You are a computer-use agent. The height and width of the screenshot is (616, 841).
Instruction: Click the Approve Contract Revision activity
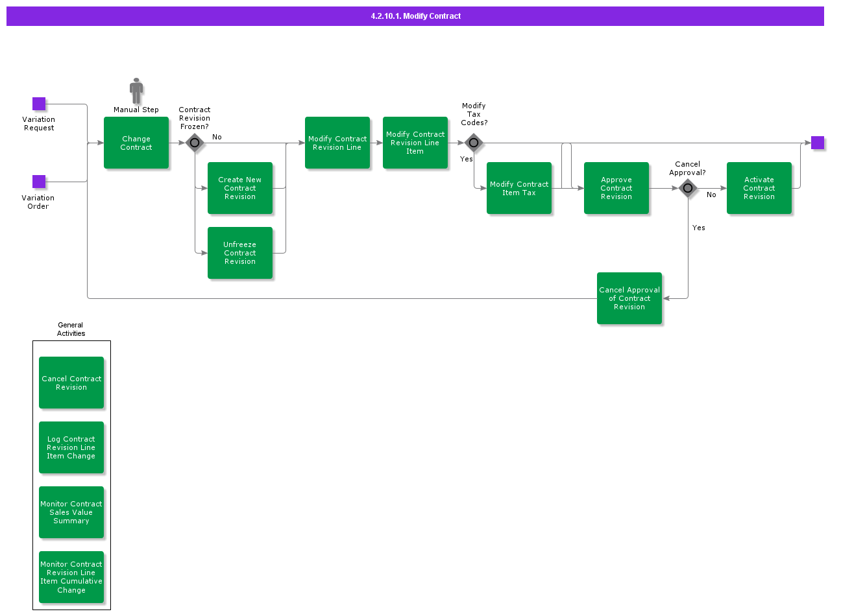(x=616, y=188)
